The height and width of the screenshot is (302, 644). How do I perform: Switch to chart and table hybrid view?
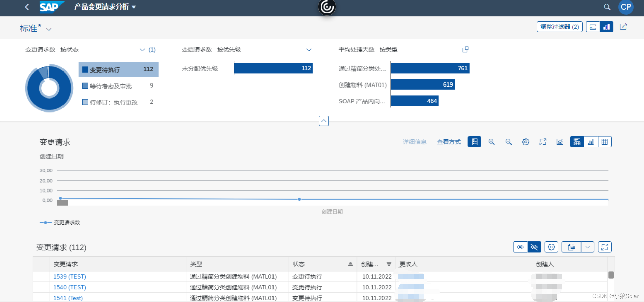[577, 142]
